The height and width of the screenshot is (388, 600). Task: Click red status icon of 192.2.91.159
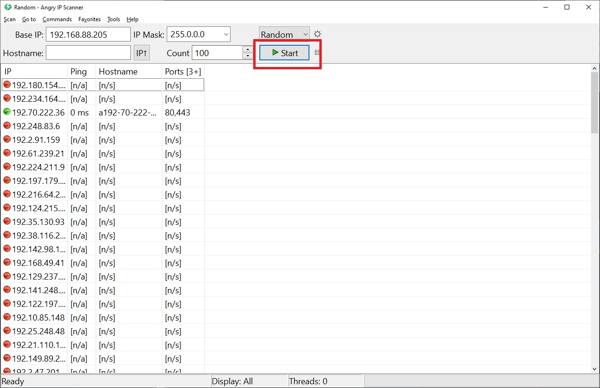(7, 139)
